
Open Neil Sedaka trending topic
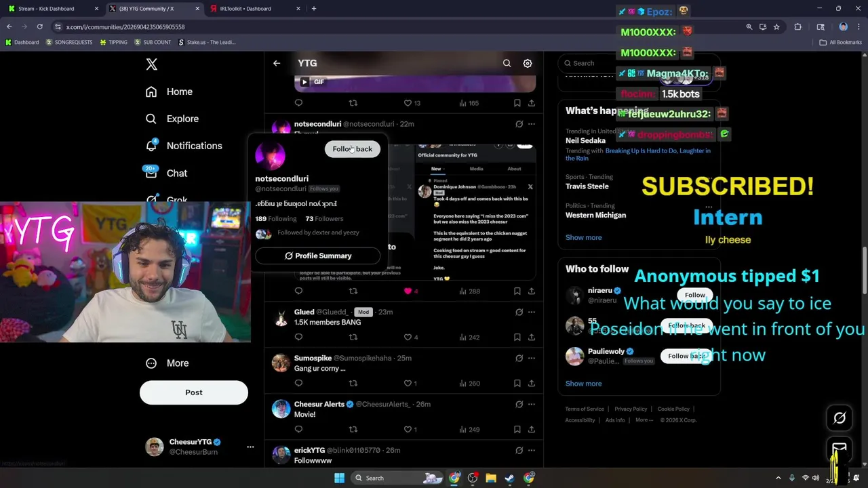[585, 141]
